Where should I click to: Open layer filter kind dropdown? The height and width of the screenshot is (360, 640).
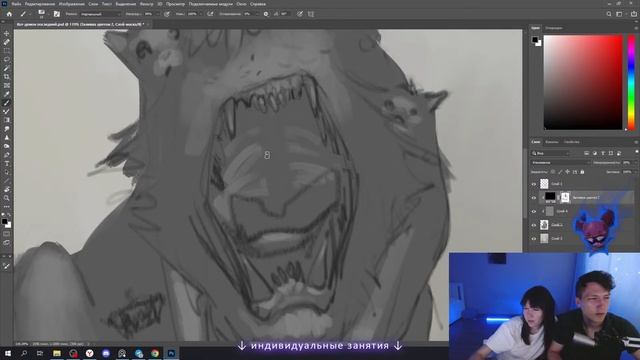[x=550, y=153]
